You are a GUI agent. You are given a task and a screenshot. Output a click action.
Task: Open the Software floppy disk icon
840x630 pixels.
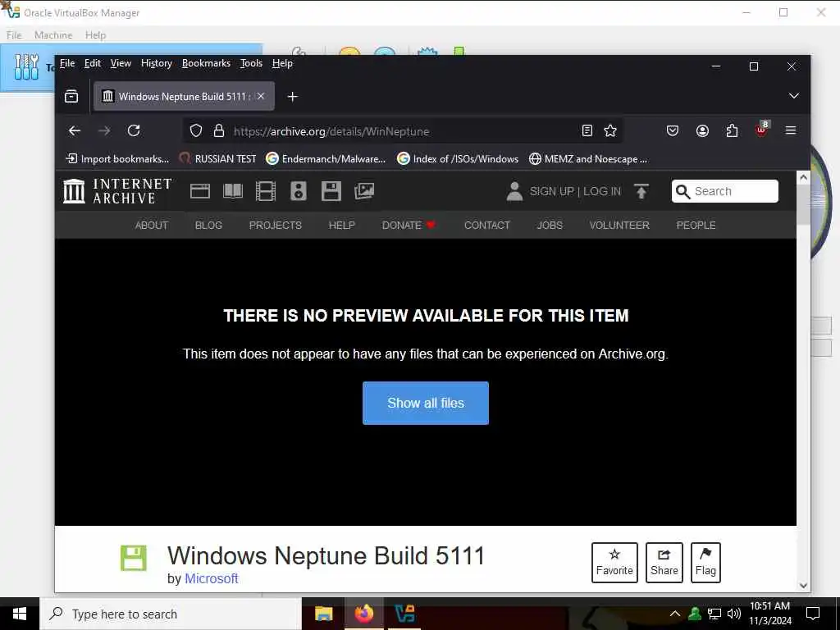(x=331, y=191)
